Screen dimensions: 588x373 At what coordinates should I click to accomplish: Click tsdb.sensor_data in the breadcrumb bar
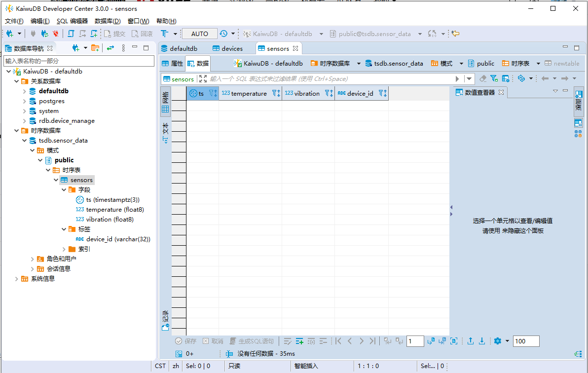point(394,64)
